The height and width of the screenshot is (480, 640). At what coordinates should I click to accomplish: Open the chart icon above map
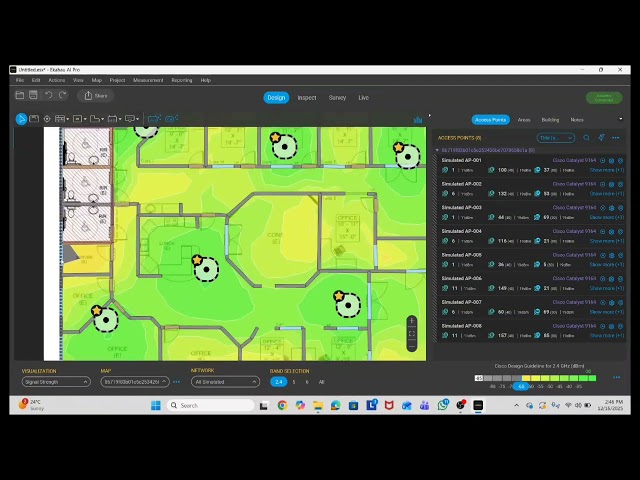pos(418,120)
